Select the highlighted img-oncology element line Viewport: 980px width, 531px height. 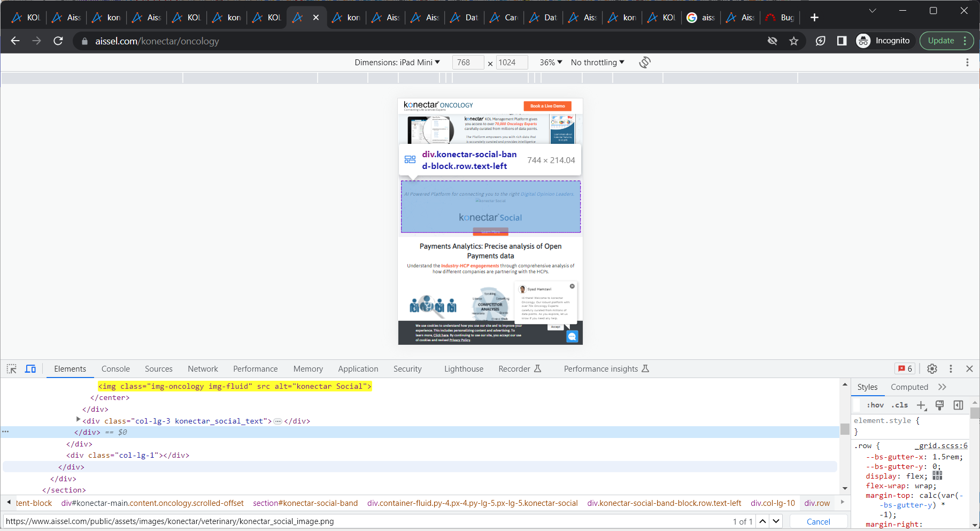pyautogui.click(x=235, y=386)
